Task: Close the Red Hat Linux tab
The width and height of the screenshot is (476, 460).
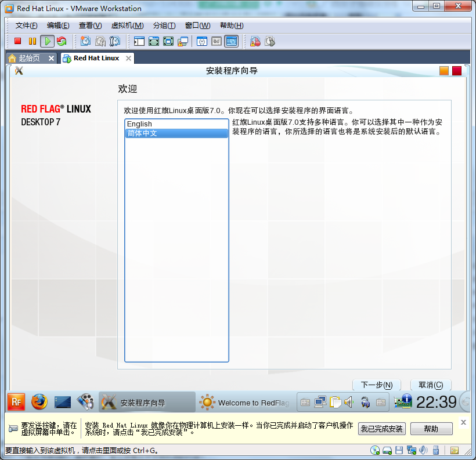Action: coord(129,58)
